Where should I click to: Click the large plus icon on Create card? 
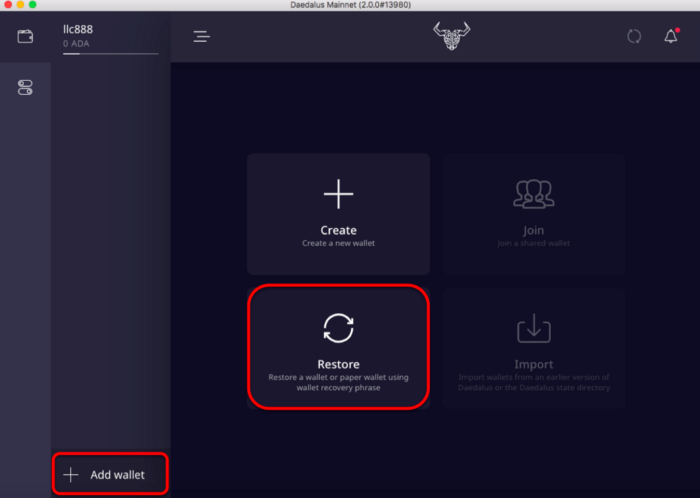[338, 194]
